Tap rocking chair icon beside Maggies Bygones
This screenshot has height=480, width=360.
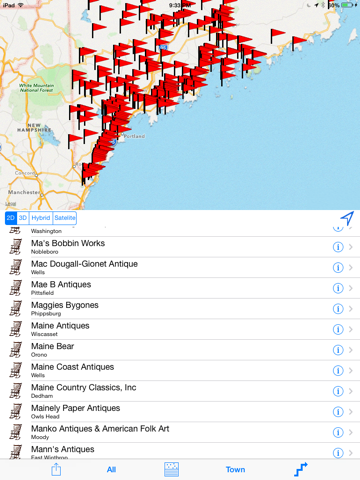coord(16,309)
